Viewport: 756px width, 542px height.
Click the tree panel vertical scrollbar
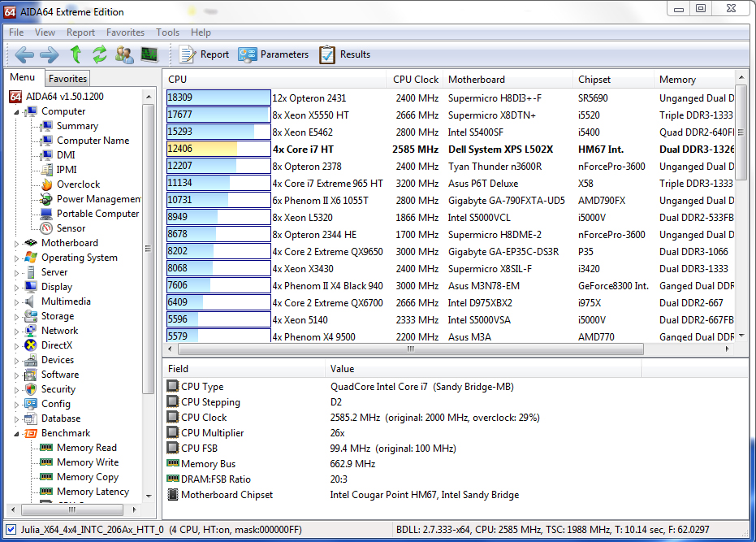pos(148,249)
